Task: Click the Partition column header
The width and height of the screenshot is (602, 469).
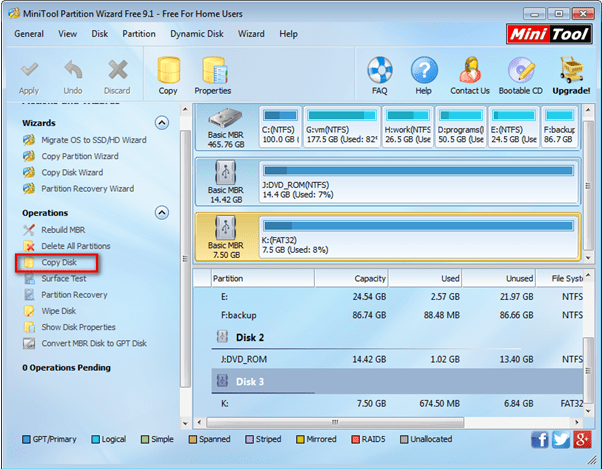Action: point(263,279)
